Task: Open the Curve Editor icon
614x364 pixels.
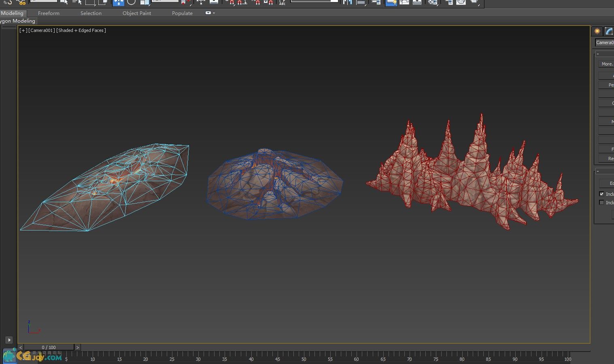Action: click(x=404, y=2)
